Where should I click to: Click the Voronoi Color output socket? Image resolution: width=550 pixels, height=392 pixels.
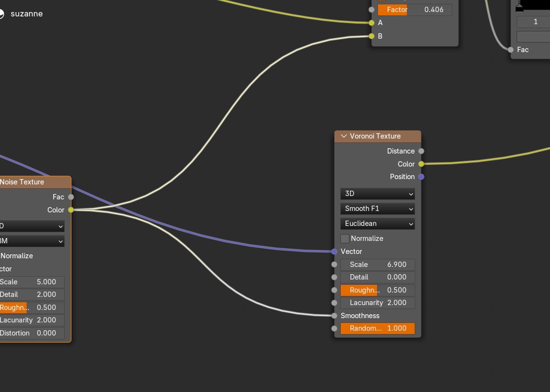[x=421, y=164]
